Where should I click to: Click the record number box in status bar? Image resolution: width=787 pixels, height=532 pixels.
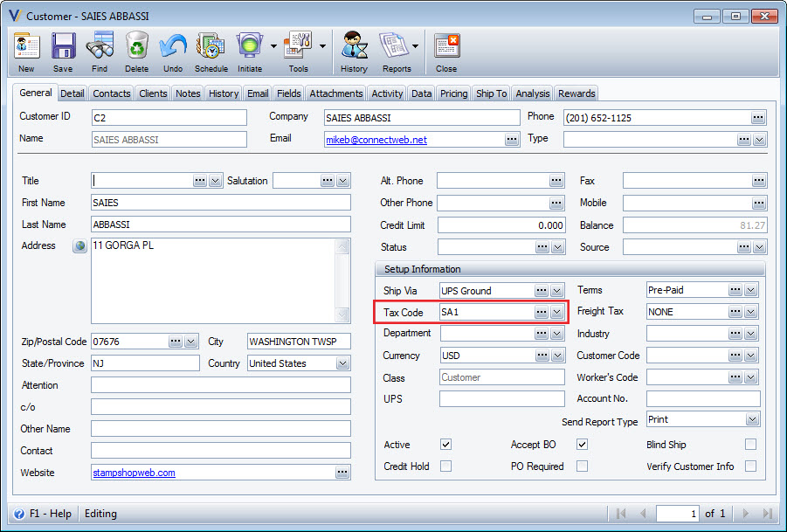click(678, 514)
